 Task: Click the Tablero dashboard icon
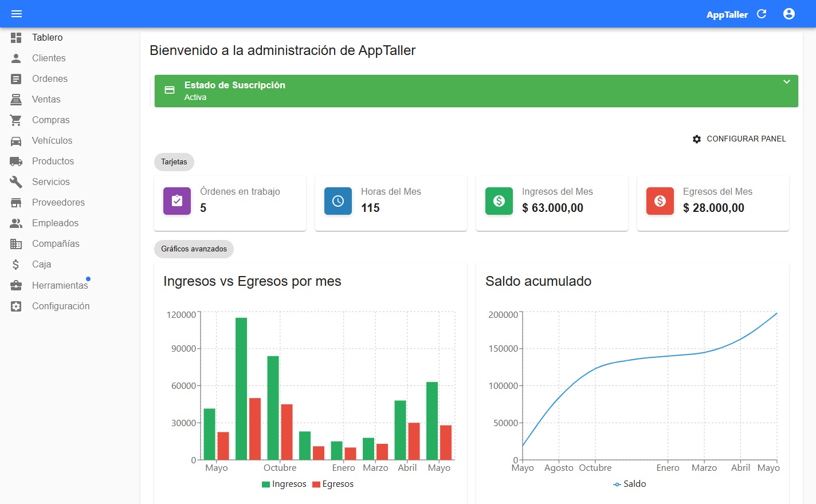click(x=16, y=38)
